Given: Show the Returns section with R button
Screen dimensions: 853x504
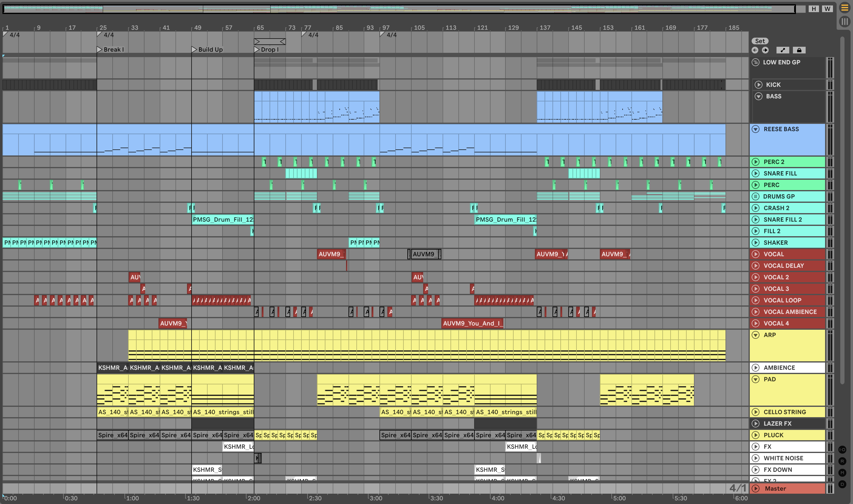Looking at the screenshot, I should (842, 461).
